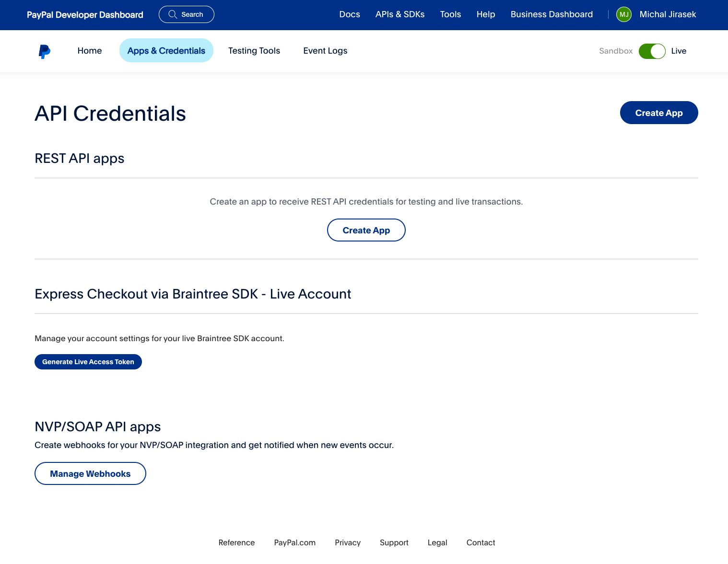The height and width of the screenshot is (564, 728).
Task: Click the outlined Create App button under REST API apps
Action: tap(366, 230)
